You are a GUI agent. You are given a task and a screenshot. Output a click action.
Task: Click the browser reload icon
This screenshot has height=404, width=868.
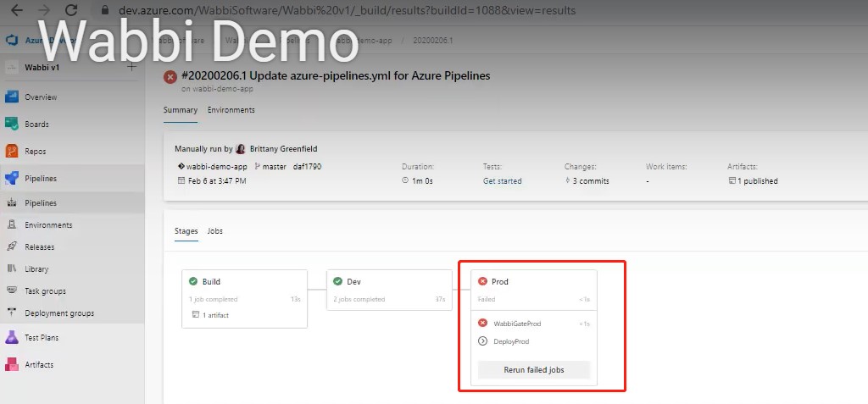[x=71, y=11]
